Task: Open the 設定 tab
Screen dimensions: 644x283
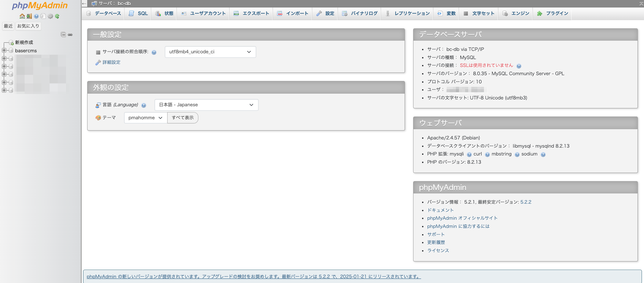Action: tap(325, 13)
